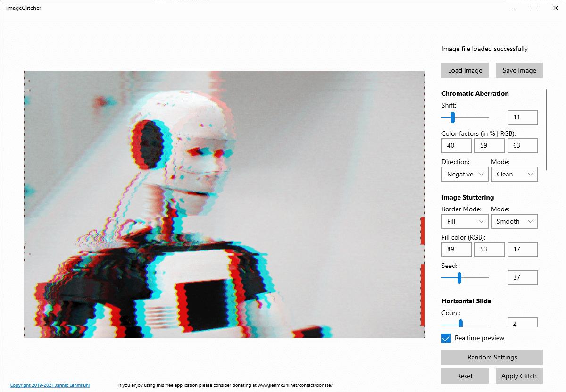Screen dimensions: 566x392
Task: Click the 'Image file loaded successfully' status text
Action: tap(484, 49)
